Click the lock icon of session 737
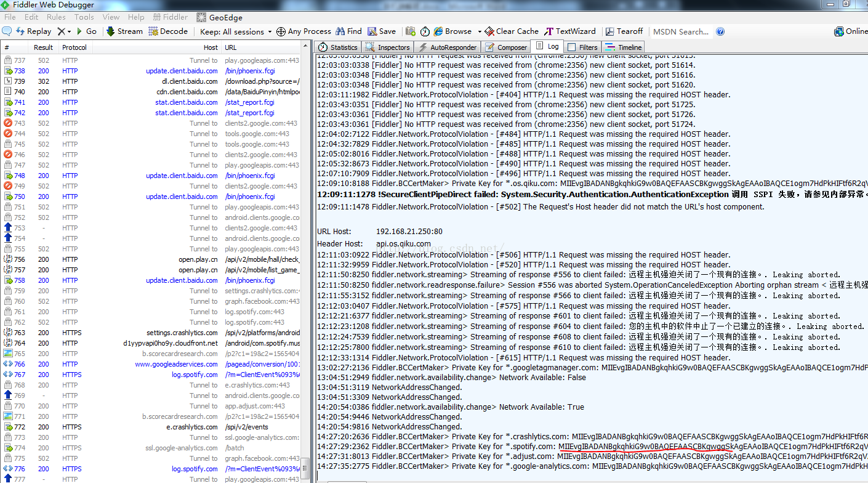Viewport: 868px width, 483px height. 8,60
